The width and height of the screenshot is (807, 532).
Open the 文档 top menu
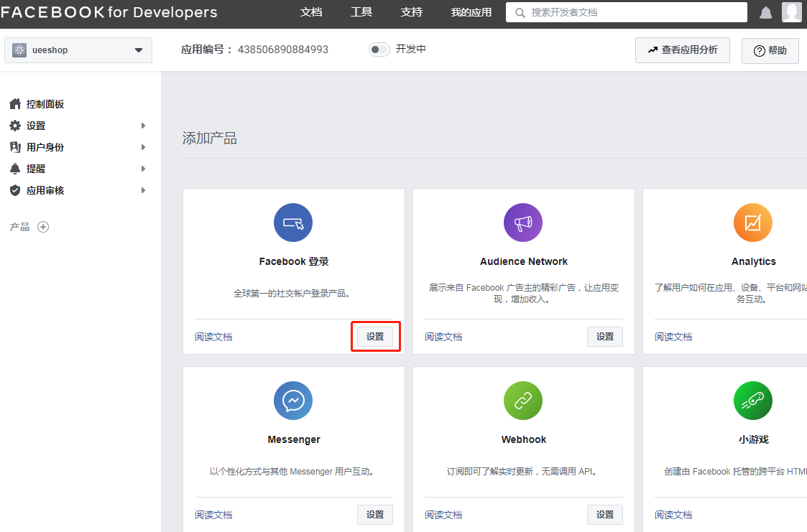pyautogui.click(x=311, y=12)
